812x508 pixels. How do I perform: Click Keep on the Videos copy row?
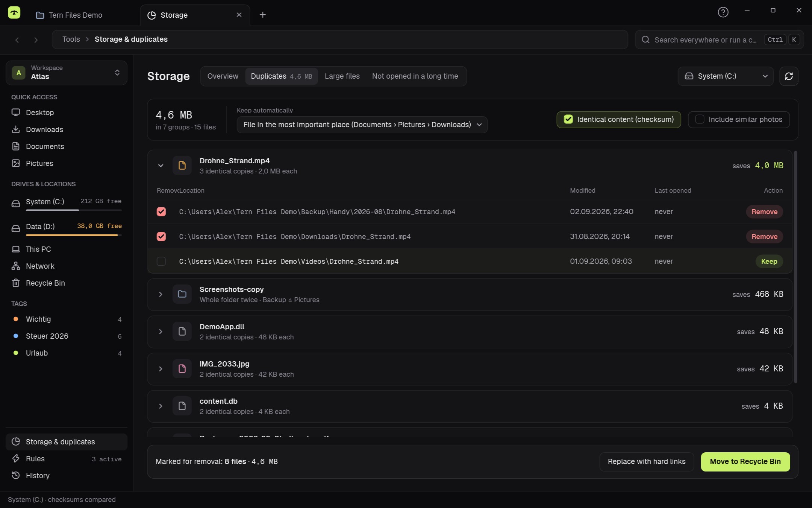point(769,262)
